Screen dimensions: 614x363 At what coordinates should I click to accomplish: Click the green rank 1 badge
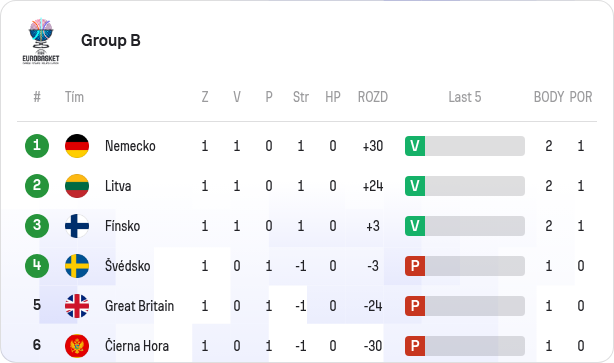coord(37,146)
